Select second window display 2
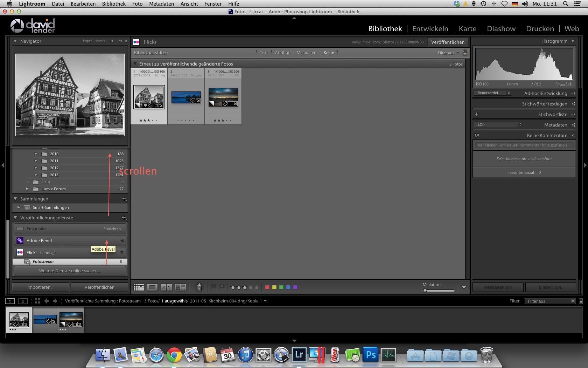Image resolution: width=588 pixels, height=368 pixels. point(23,301)
